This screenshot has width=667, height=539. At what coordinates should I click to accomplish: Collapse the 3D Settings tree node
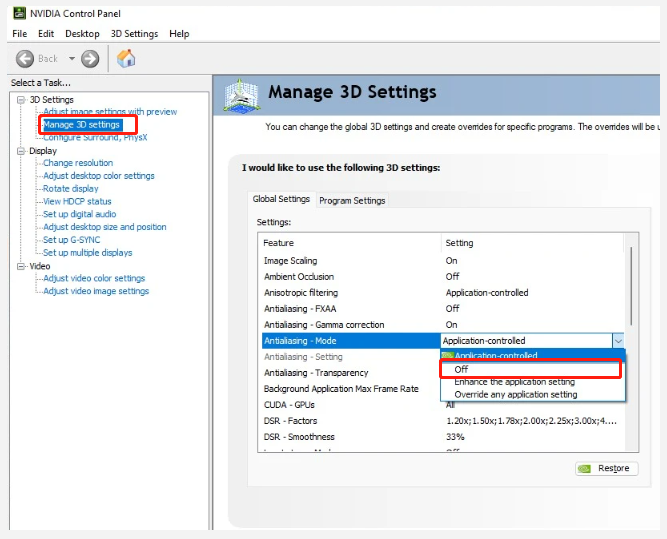coord(20,100)
